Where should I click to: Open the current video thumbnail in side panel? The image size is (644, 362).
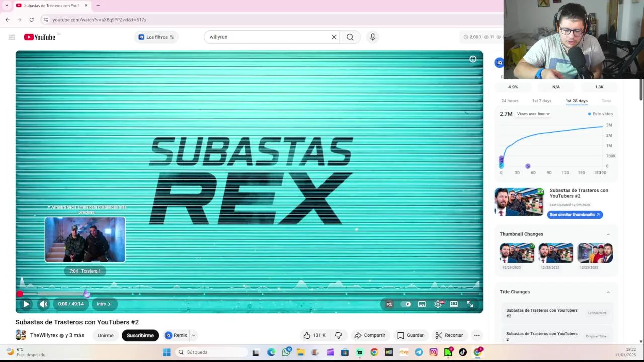519,202
